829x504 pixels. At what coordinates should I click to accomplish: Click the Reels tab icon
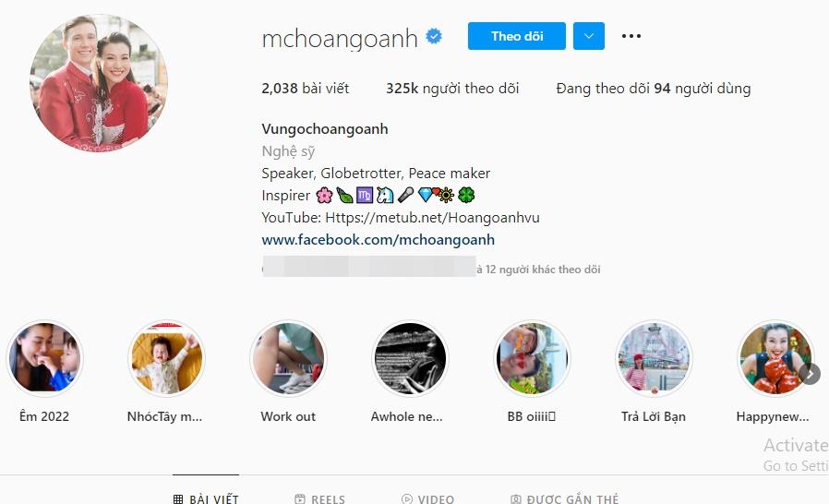coord(300,498)
